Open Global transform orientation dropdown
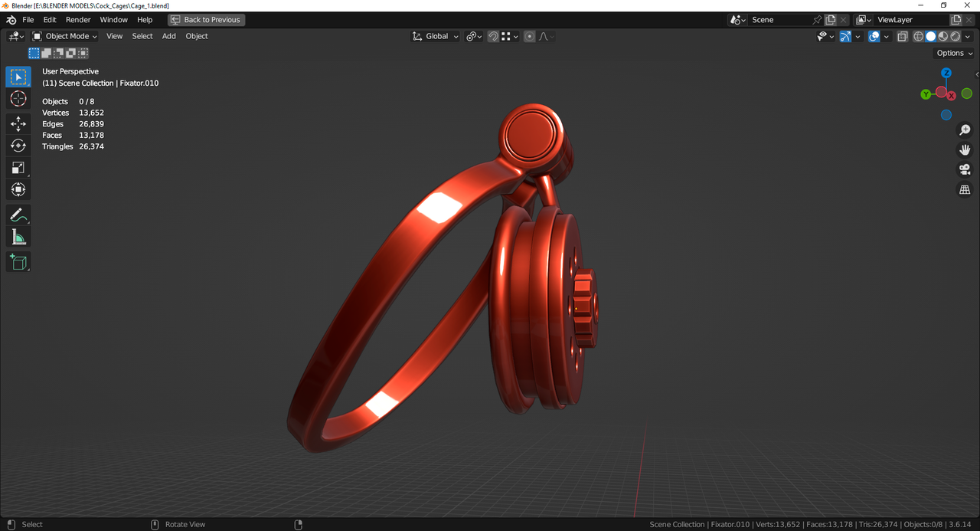Screen dimensions: 980x531 point(435,36)
